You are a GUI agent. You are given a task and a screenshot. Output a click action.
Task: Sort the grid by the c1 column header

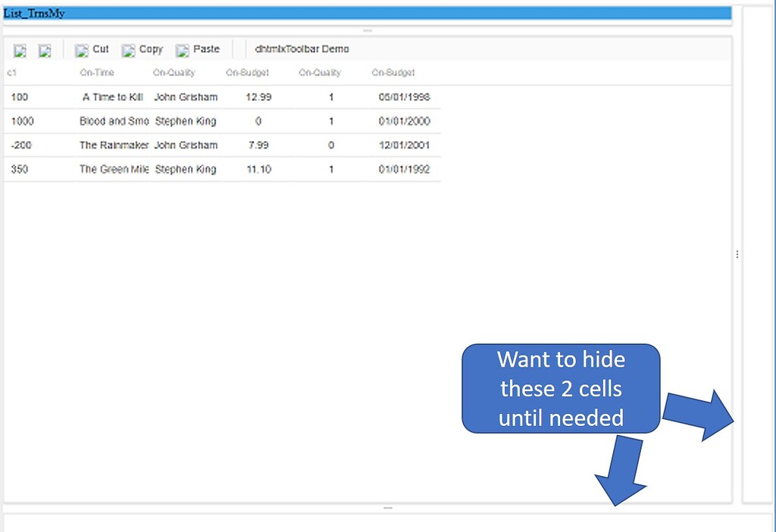click(x=11, y=73)
